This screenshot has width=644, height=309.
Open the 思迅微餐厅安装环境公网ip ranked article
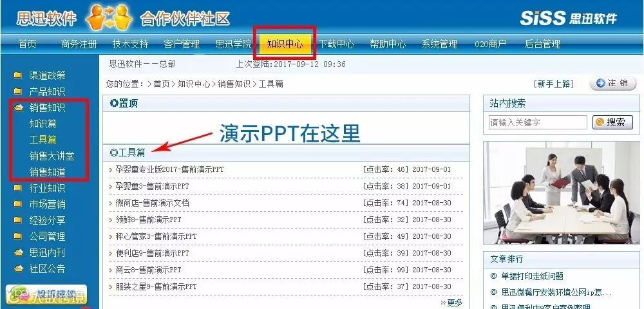point(556,292)
